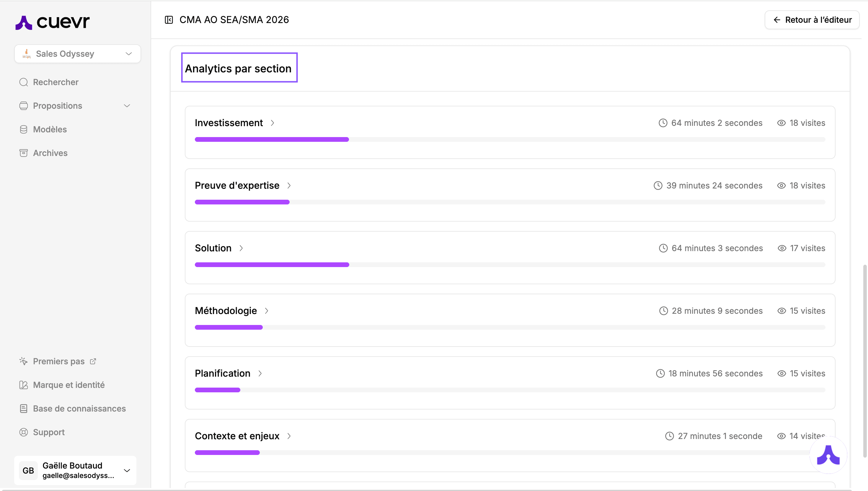Click the eye icon next to Solution's 17 visites
This screenshot has width=868, height=491.
click(x=782, y=248)
